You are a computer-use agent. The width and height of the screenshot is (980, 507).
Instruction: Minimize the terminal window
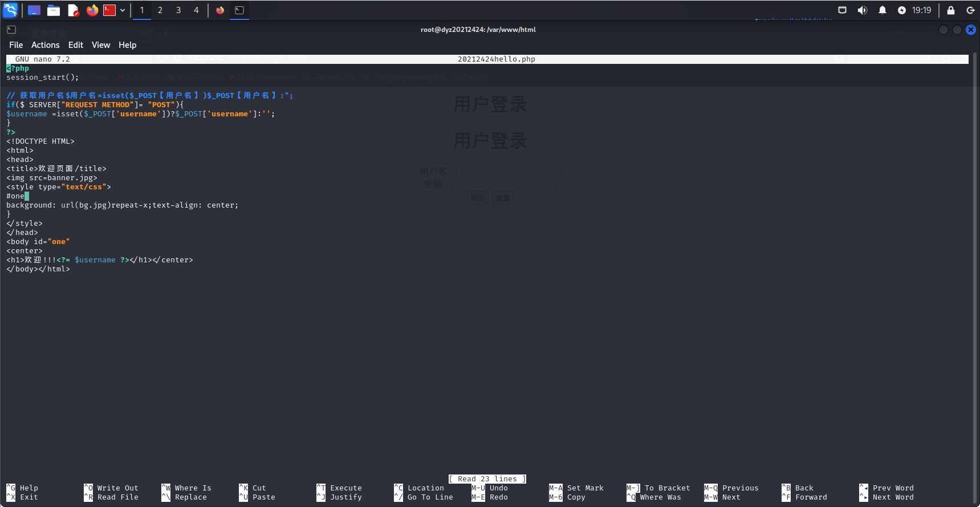[x=944, y=30]
